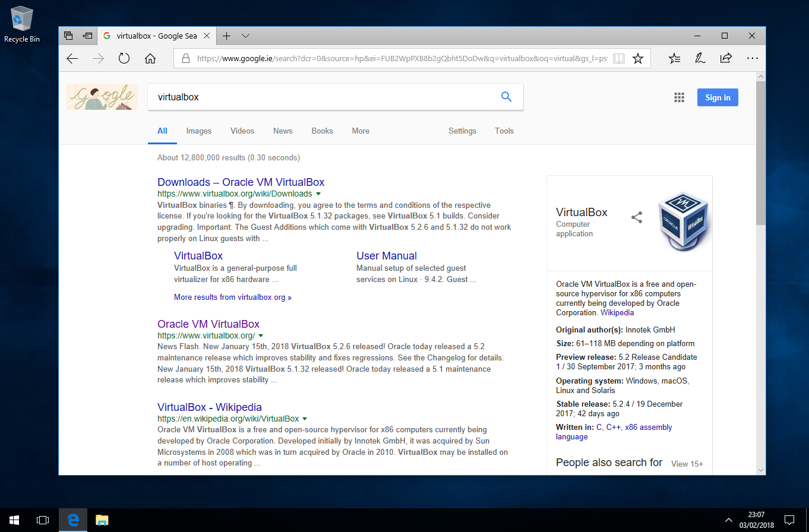Viewport: 809px width, 532px height.
Task: Click the Edge icon on taskbar
Action: click(x=73, y=520)
